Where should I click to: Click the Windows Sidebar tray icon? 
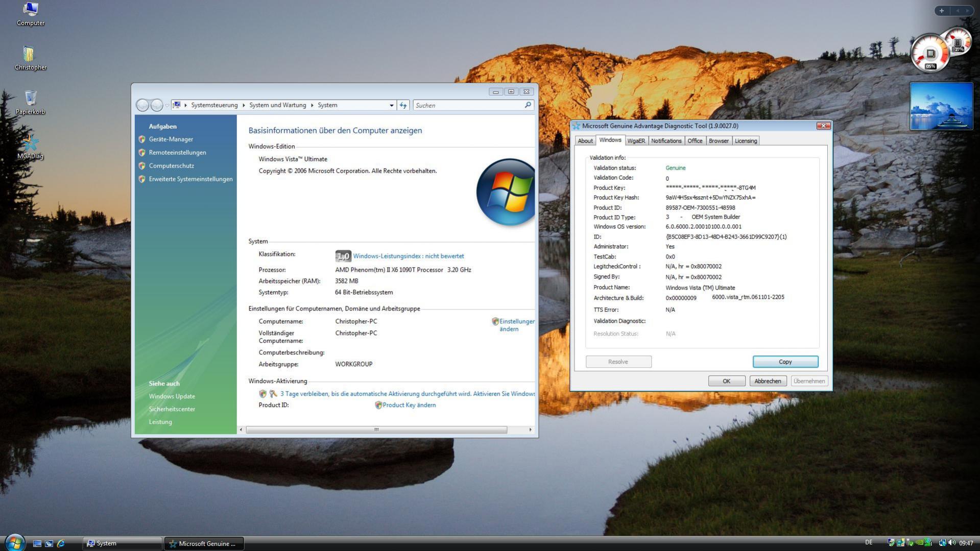(x=901, y=543)
